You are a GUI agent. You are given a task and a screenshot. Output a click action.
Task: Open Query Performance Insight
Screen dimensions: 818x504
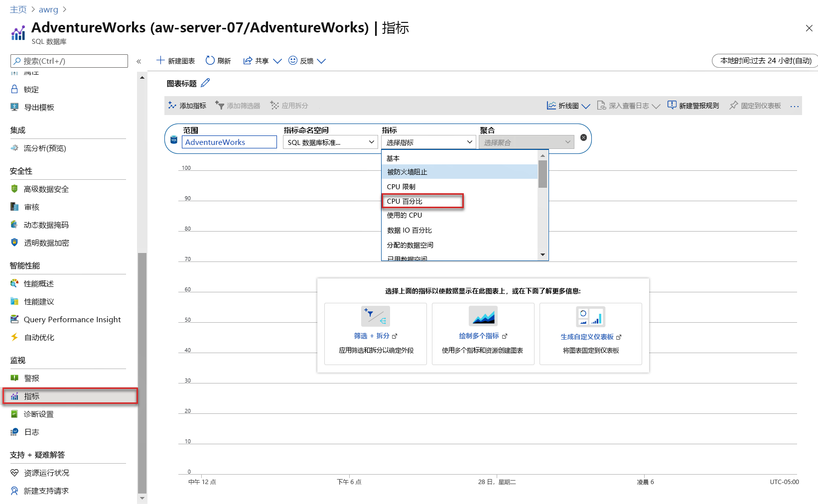[x=72, y=319]
